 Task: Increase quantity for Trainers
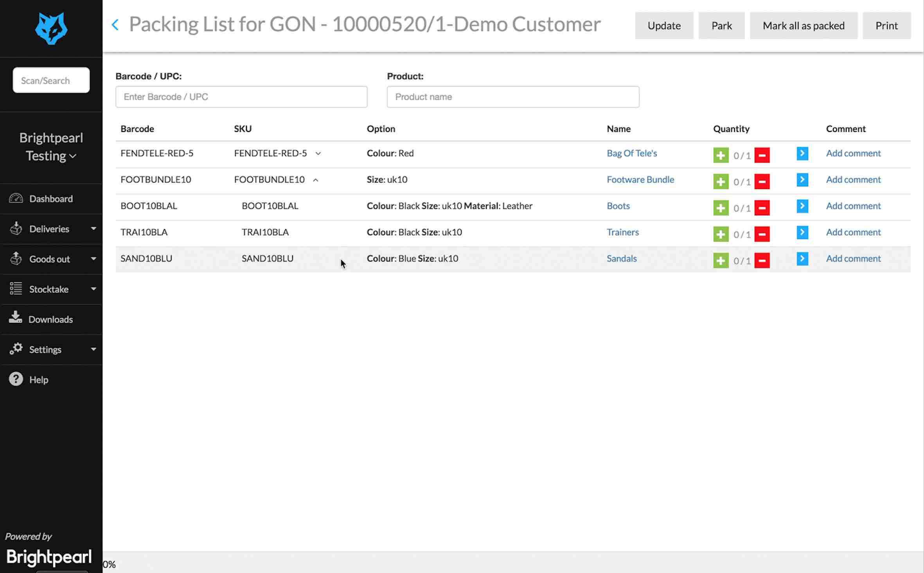721,234
